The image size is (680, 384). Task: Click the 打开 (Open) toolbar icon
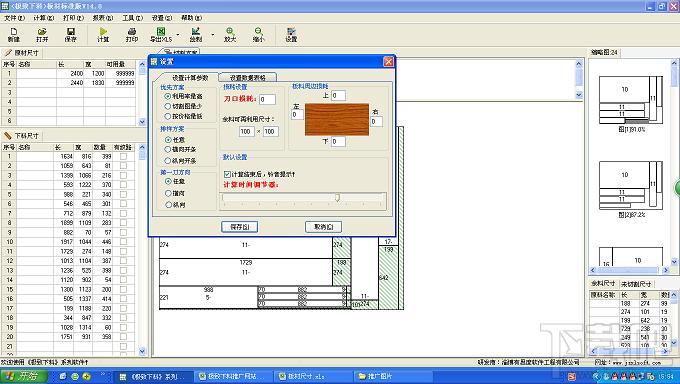pyautogui.click(x=42, y=34)
